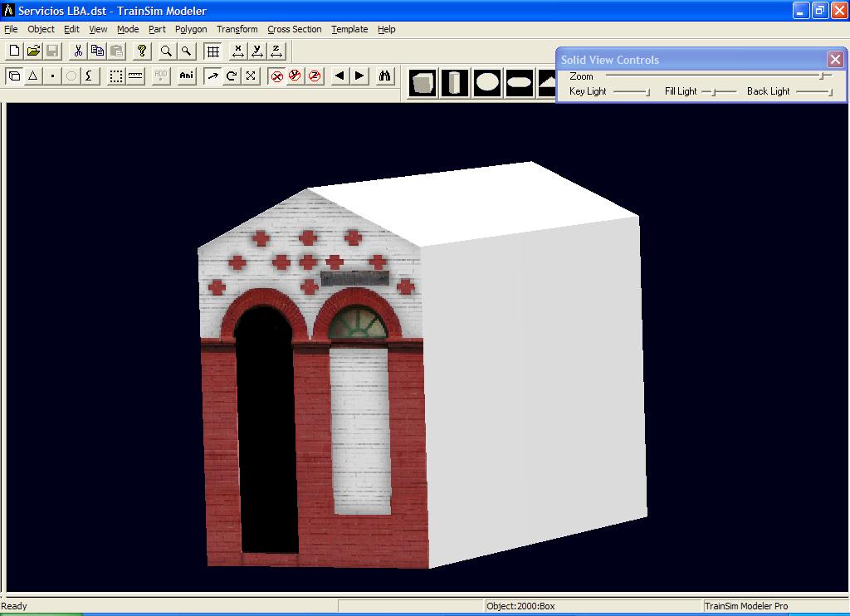Add a cylinder primitive from the toolbar
850x616 pixels.
point(455,83)
